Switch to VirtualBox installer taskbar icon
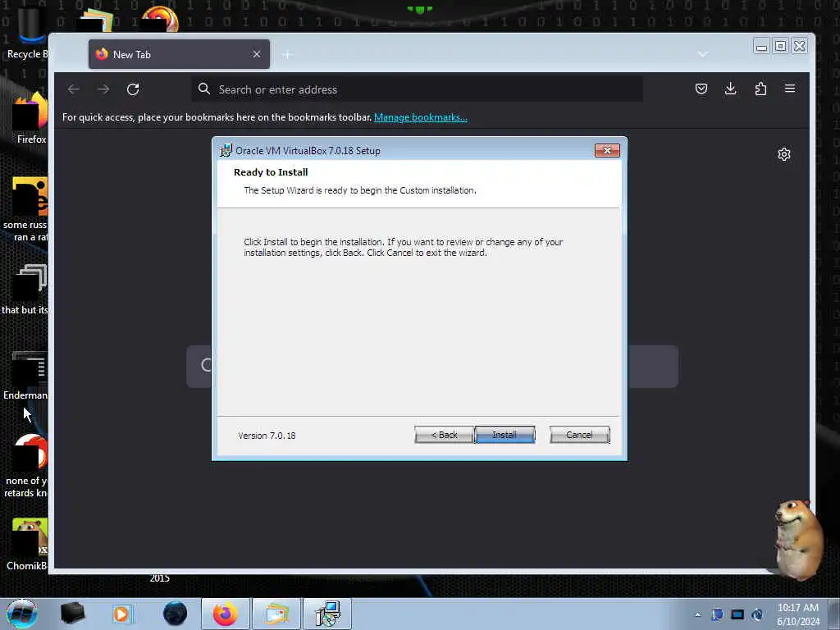 click(327, 614)
